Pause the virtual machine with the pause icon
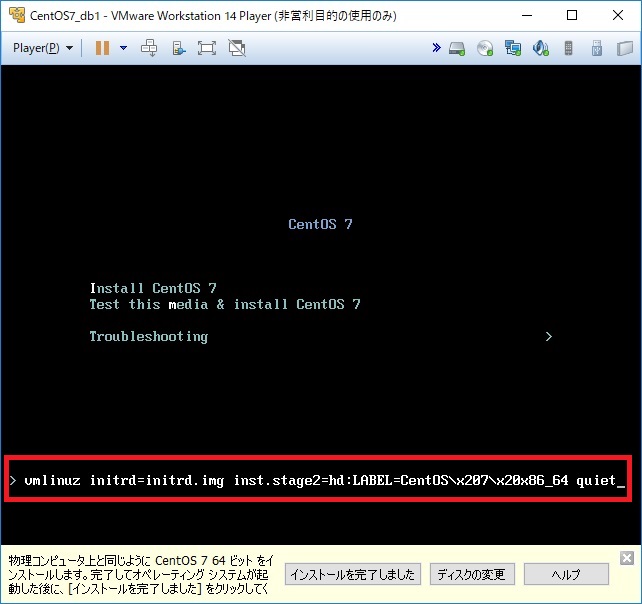Image resolution: width=642 pixels, height=604 pixels. [x=102, y=48]
